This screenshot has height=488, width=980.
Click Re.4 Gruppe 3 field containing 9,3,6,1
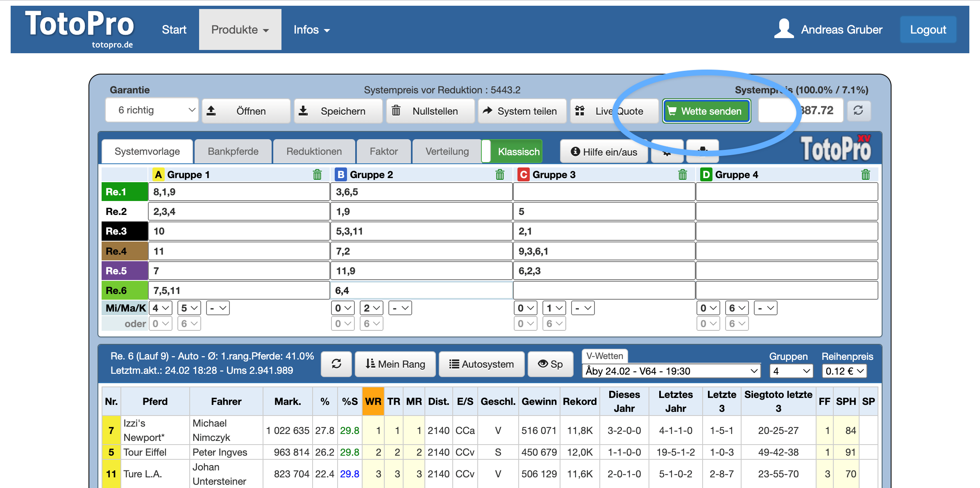604,251
